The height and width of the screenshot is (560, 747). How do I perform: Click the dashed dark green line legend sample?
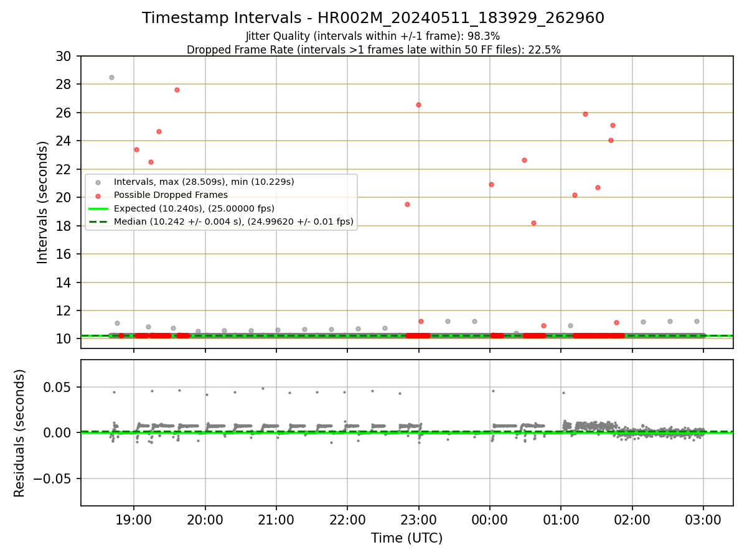[x=98, y=222]
